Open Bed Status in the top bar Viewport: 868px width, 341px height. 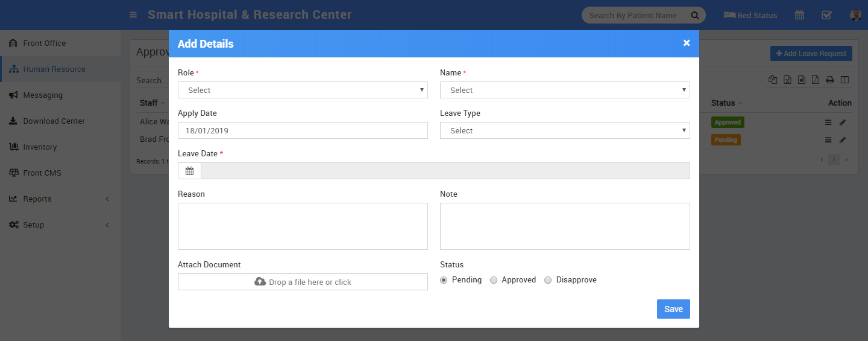pyautogui.click(x=750, y=15)
